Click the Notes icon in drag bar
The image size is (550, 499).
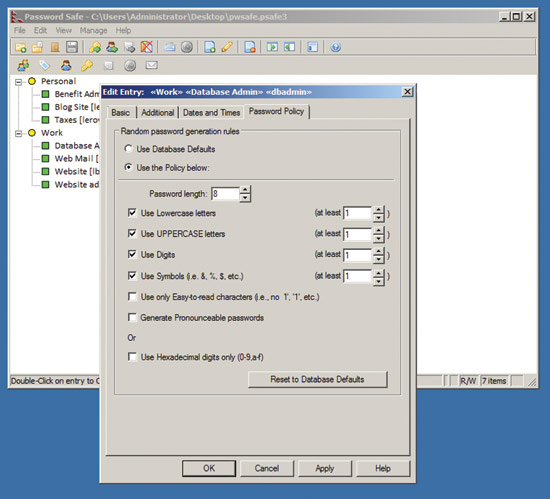point(108,66)
